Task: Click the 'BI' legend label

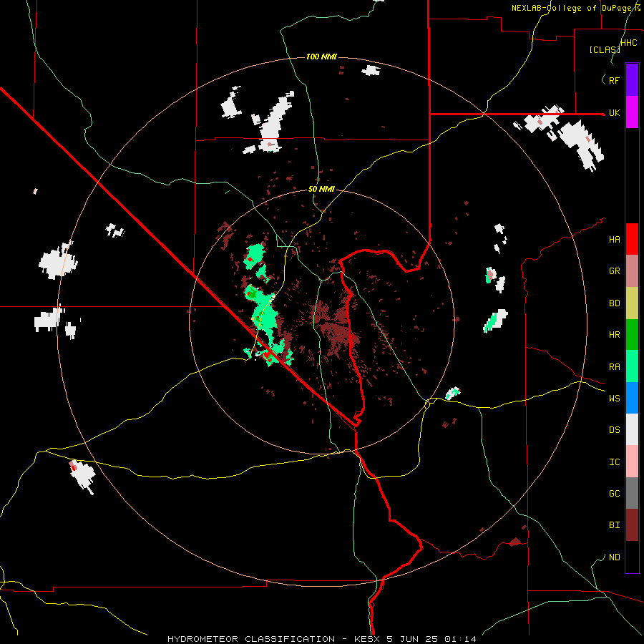Action: coord(614,525)
